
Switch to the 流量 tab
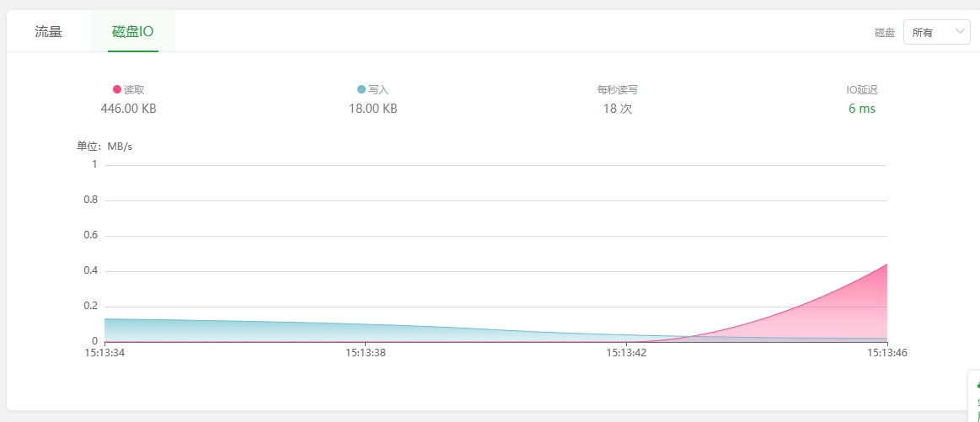coord(48,32)
